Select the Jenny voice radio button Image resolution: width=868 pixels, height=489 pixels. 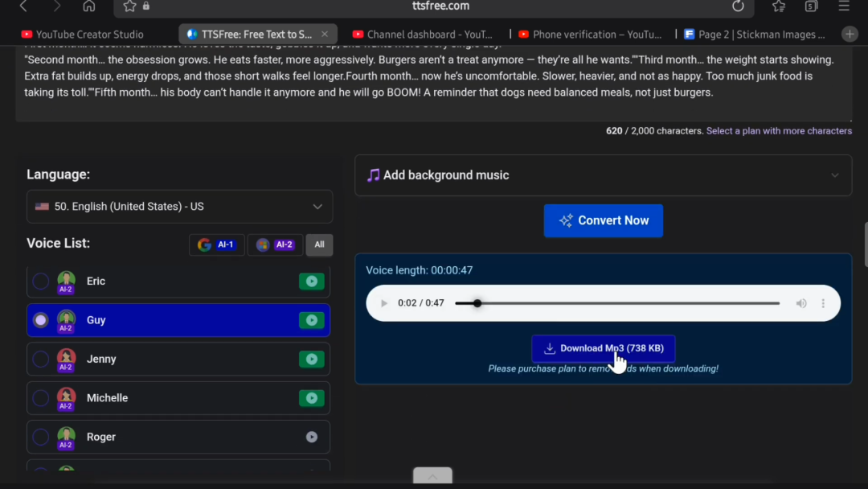pos(41,359)
